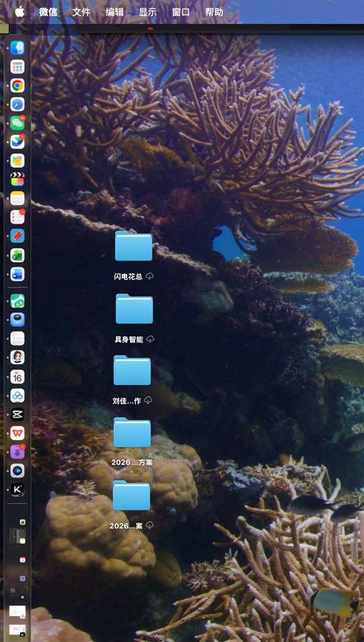Open Safari compass icon in Dock

point(17,104)
